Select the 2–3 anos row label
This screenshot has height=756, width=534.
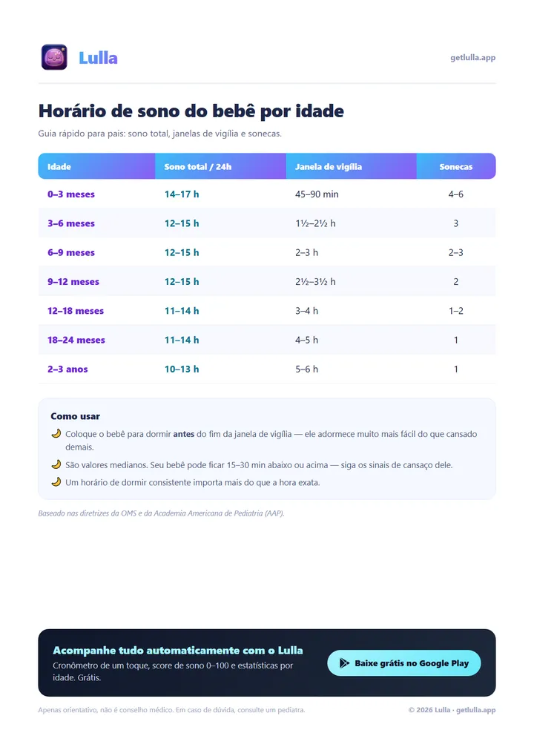coord(67,369)
